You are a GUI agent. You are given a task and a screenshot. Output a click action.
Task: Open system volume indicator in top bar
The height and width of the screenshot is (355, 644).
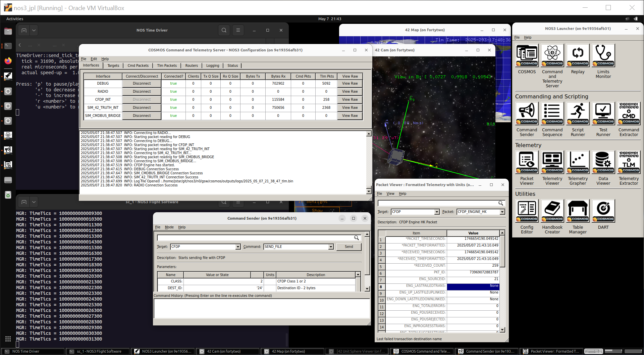(627, 19)
